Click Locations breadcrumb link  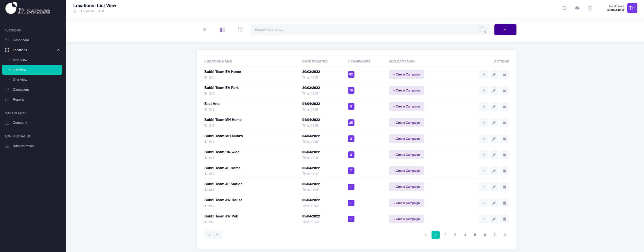pyautogui.click(x=88, y=11)
